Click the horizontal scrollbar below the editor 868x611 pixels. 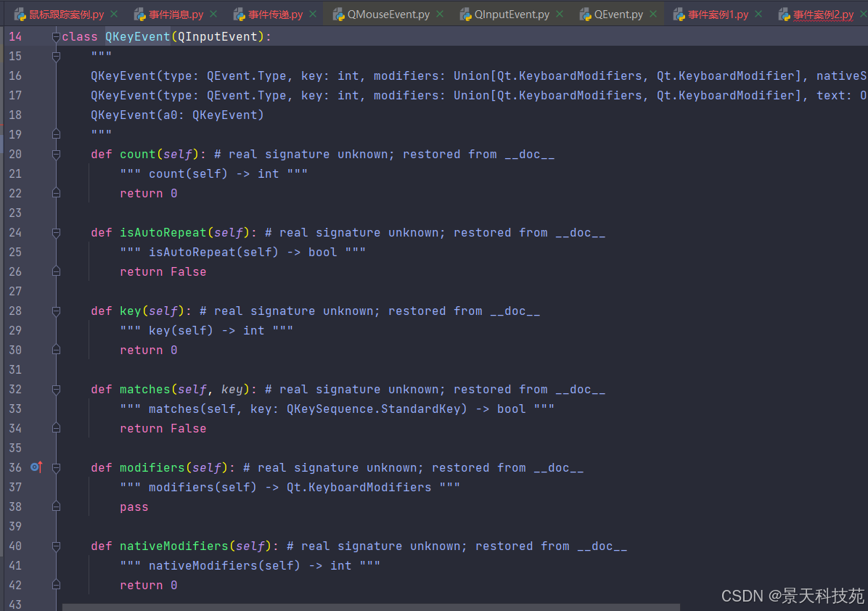click(370, 607)
